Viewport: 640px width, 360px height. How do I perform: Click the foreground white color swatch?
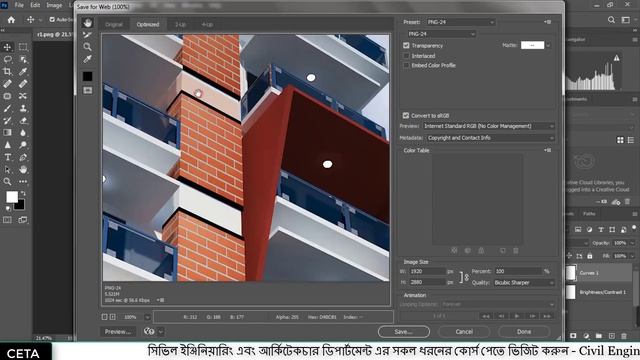coord(12,197)
